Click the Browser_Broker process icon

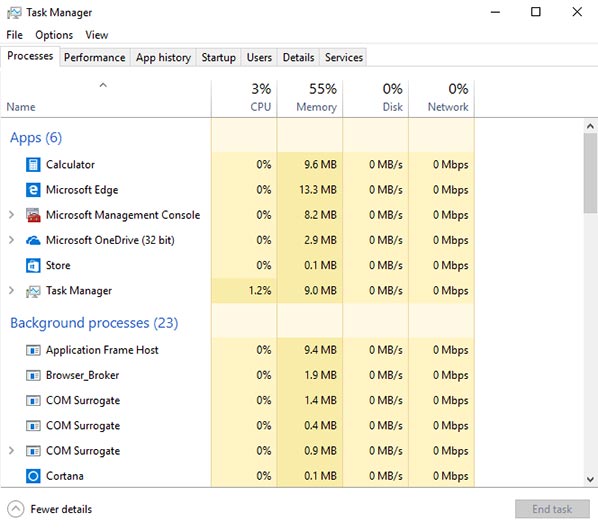(33, 375)
